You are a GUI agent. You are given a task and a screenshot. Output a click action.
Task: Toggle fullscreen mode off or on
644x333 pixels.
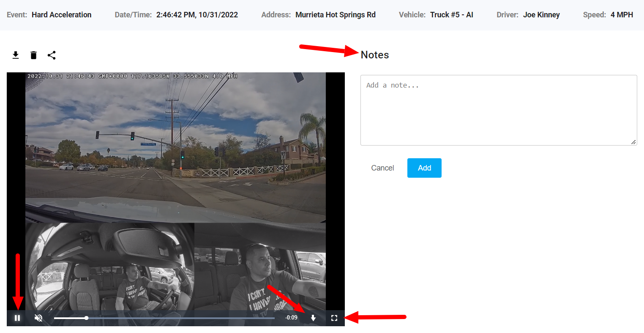pos(334,318)
